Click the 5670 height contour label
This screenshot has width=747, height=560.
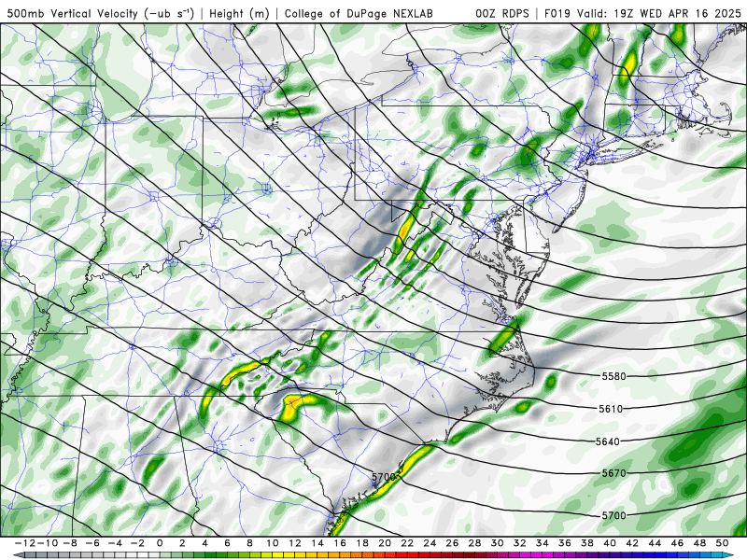(613, 473)
